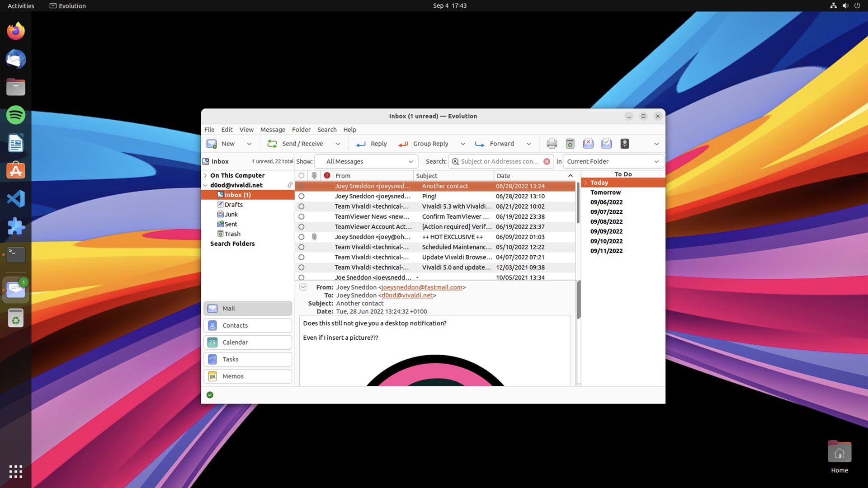Open Spotify from the Ubuntu dock

pyautogui.click(x=16, y=115)
